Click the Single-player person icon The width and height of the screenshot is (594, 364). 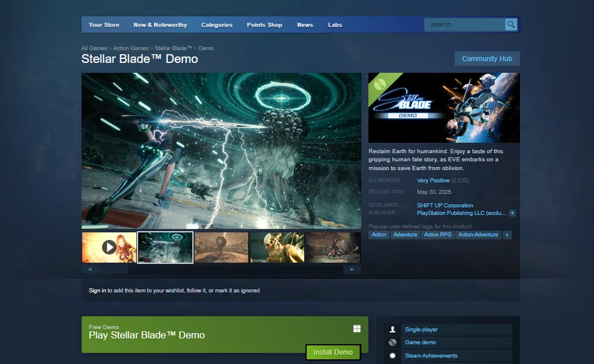pos(392,330)
